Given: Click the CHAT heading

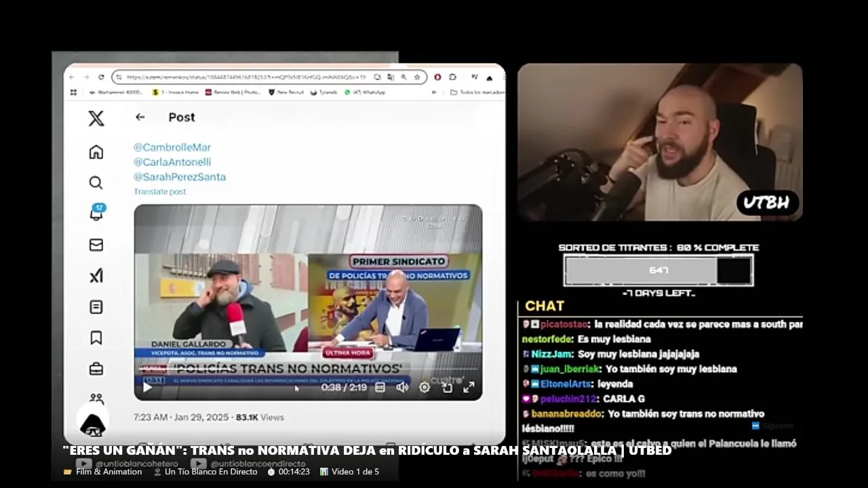Looking at the screenshot, I should 545,306.
